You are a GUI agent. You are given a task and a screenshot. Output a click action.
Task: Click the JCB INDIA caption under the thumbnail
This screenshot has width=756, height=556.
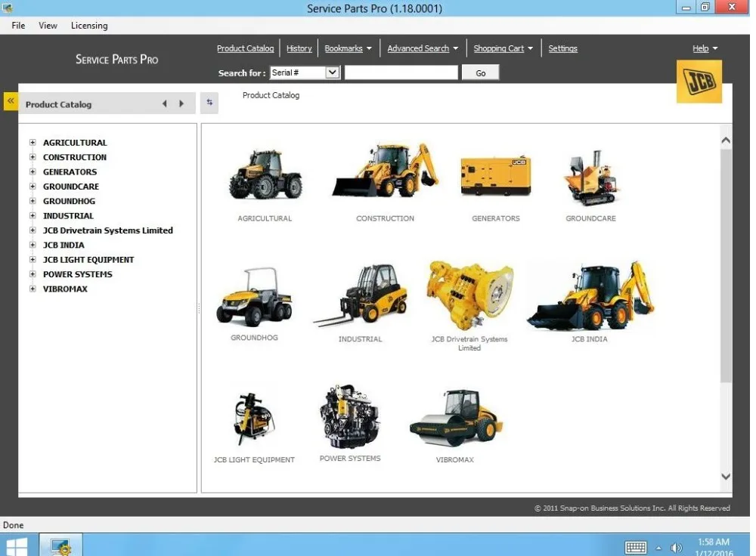(589, 339)
